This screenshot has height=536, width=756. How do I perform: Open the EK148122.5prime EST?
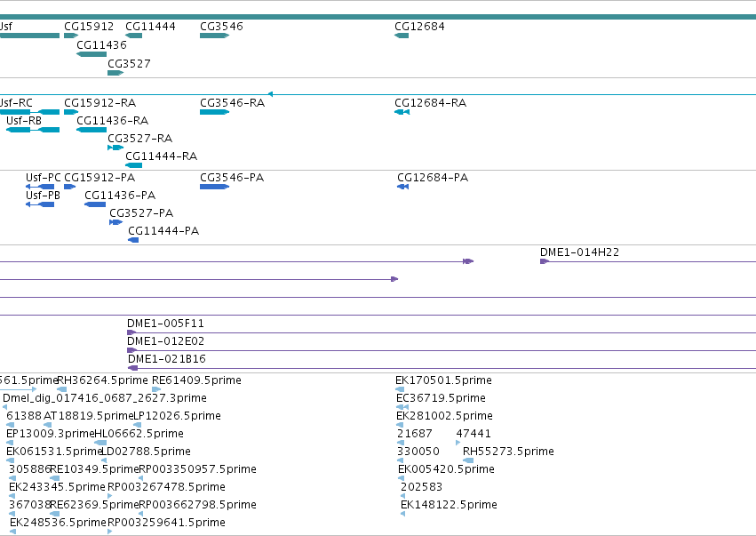[x=403, y=515]
